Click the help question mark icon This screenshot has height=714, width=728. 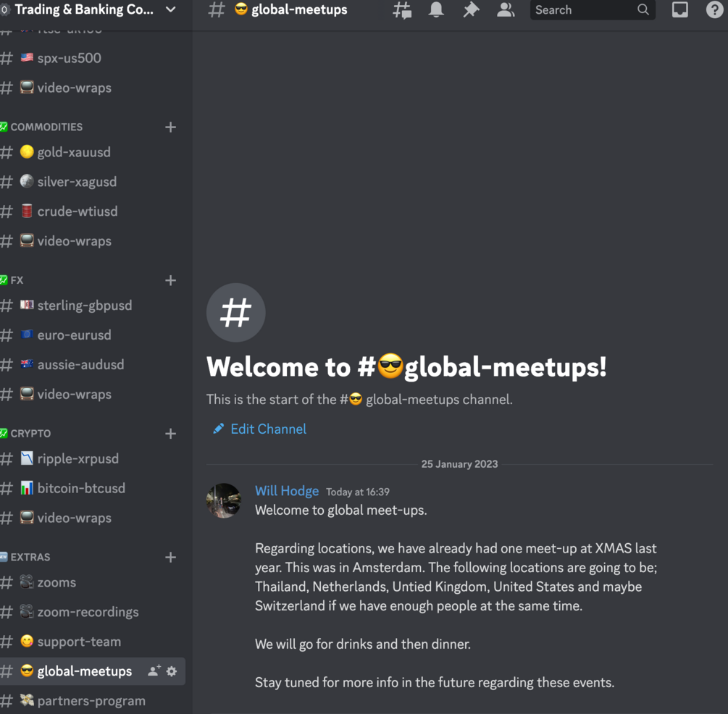click(x=714, y=10)
